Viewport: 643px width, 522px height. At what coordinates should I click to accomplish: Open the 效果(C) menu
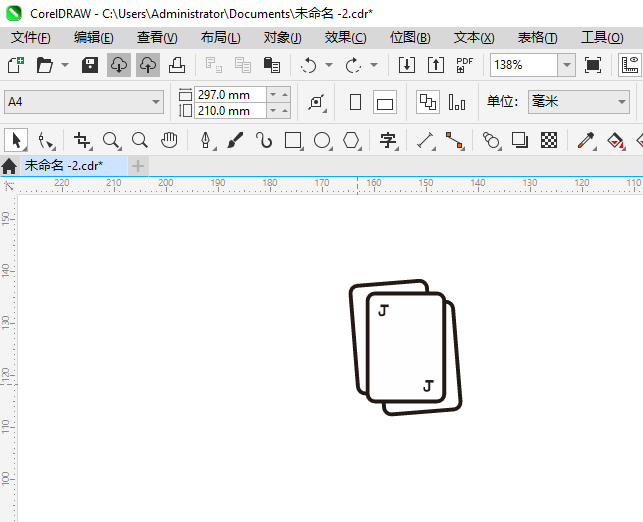tap(345, 37)
